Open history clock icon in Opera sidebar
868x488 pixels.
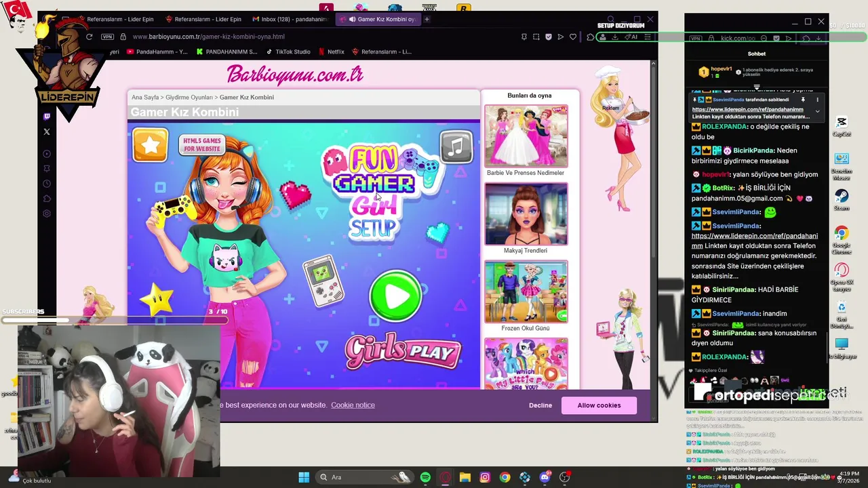(47, 184)
